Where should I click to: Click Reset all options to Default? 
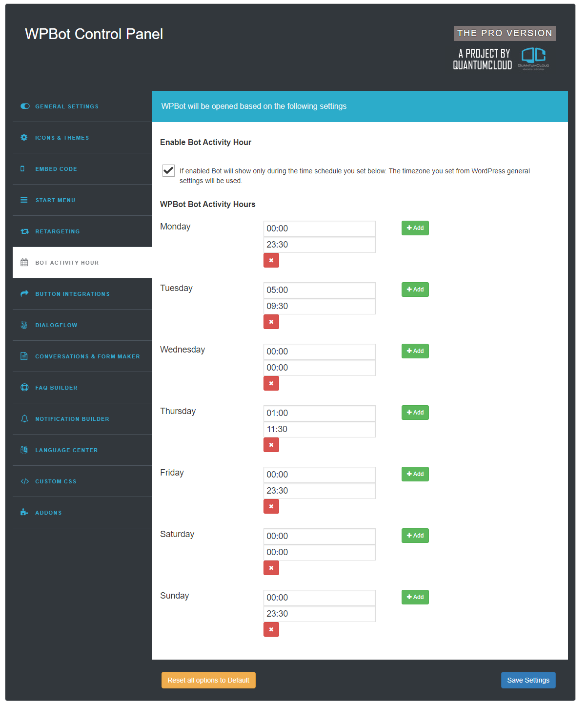tap(208, 680)
